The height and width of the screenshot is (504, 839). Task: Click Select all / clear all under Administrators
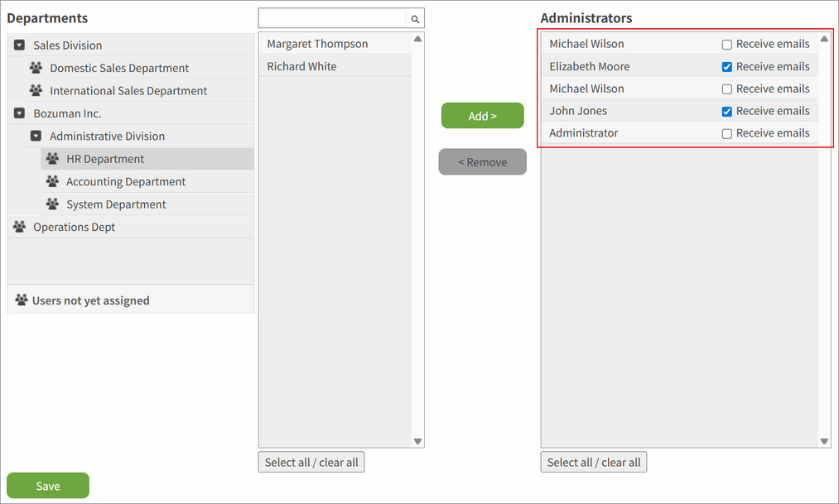tap(593, 462)
